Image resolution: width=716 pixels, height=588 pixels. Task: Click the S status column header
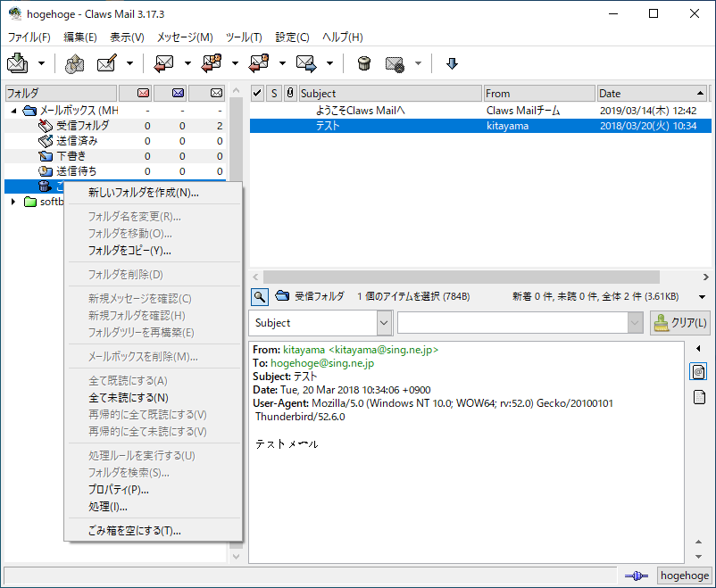pos(274,93)
